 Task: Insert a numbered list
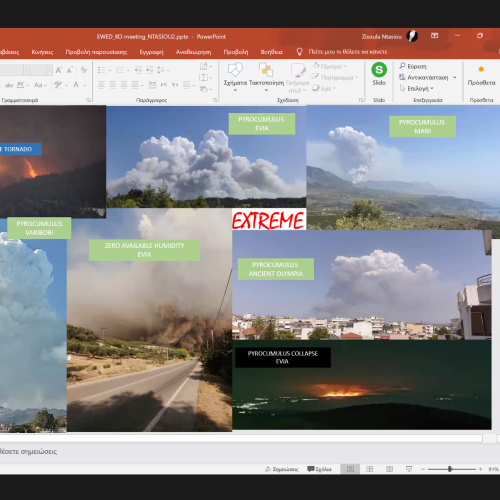pyautogui.click(x=120, y=70)
